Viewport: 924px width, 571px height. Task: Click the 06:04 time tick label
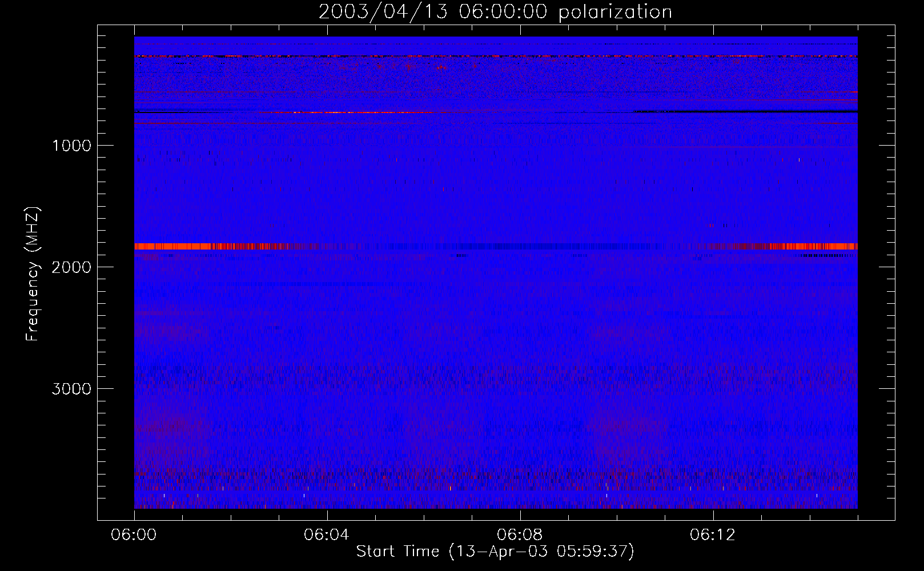[x=327, y=535]
